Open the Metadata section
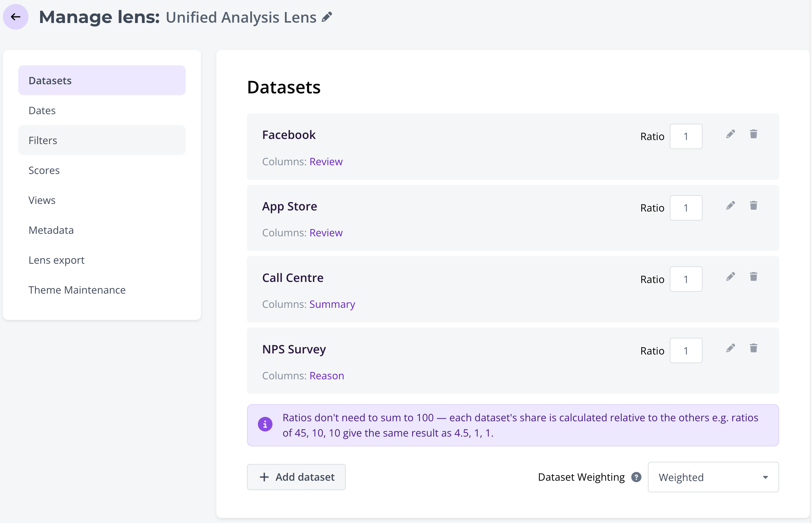This screenshot has width=812, height=523. coord(102,230)
